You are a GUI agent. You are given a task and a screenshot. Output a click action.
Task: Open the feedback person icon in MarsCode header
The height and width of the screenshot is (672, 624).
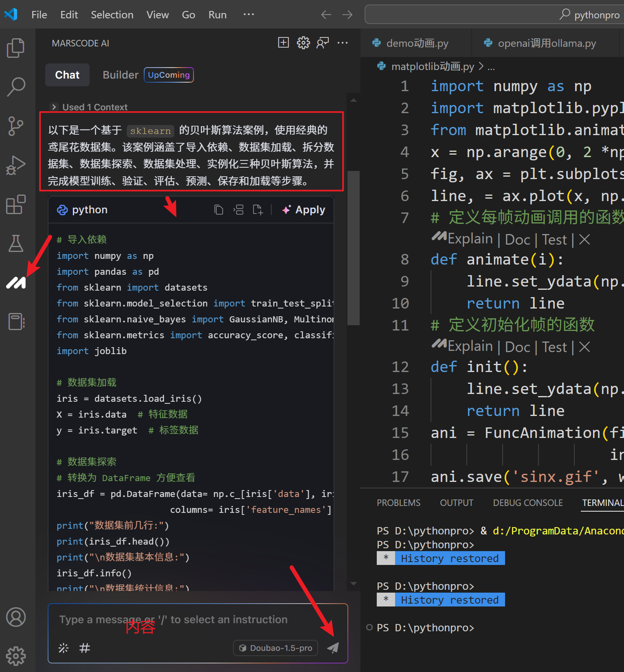click(x=323, y=43)
